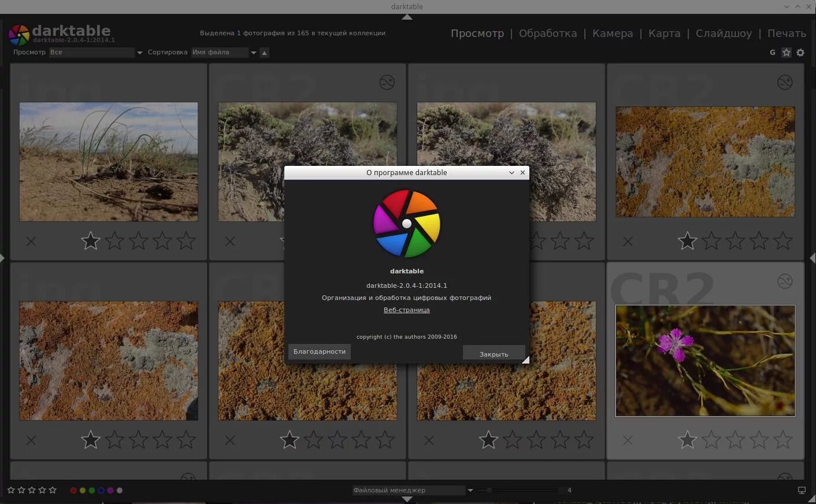Click Закрыть in the about dialog
The width and height of the screenshot is (816, 504).
[x=494, y=354]
